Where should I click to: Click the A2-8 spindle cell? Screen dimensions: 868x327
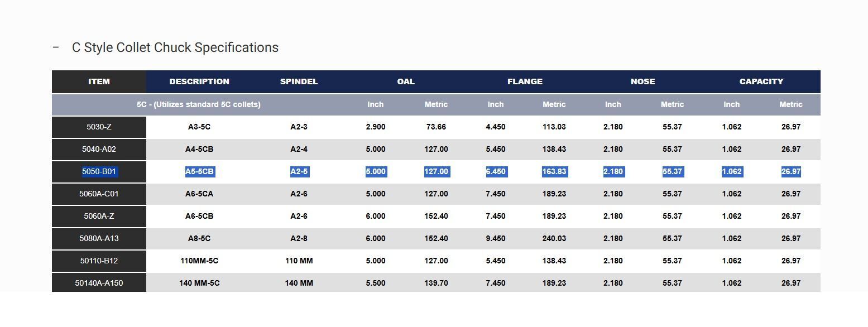click(x=299, y=238)
